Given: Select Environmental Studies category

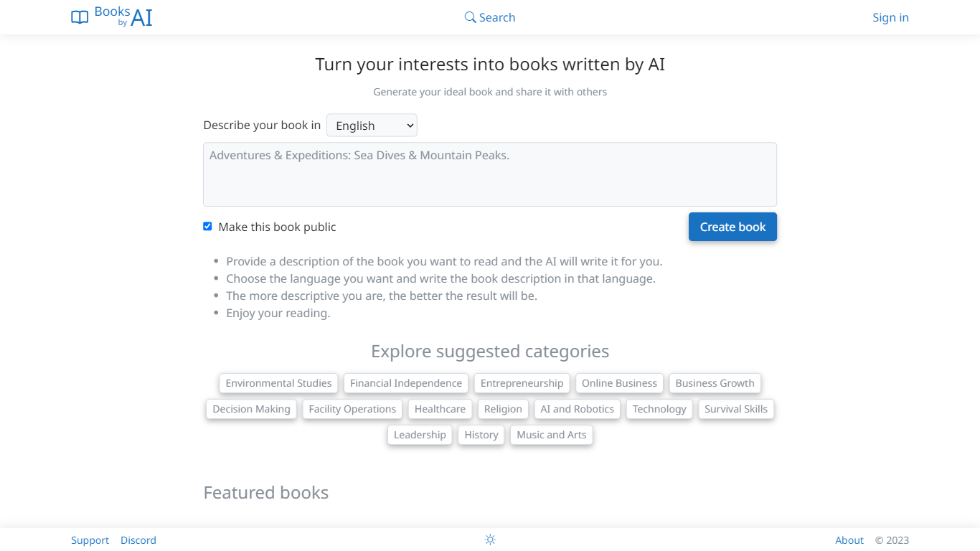Looking at the screenshot, I should [x=278, y=383].
